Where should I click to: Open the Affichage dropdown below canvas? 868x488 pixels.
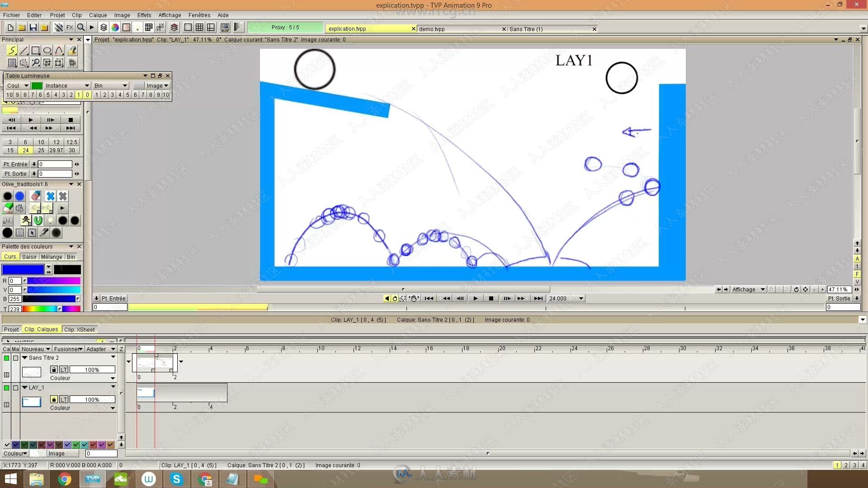pyautogui.click(x=749, y=290)
